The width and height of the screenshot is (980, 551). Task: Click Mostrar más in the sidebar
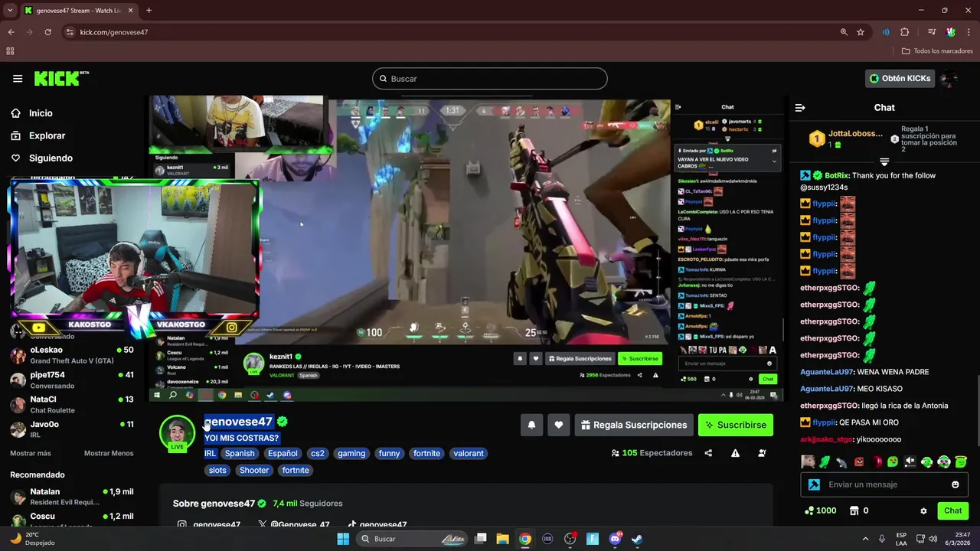31,453
